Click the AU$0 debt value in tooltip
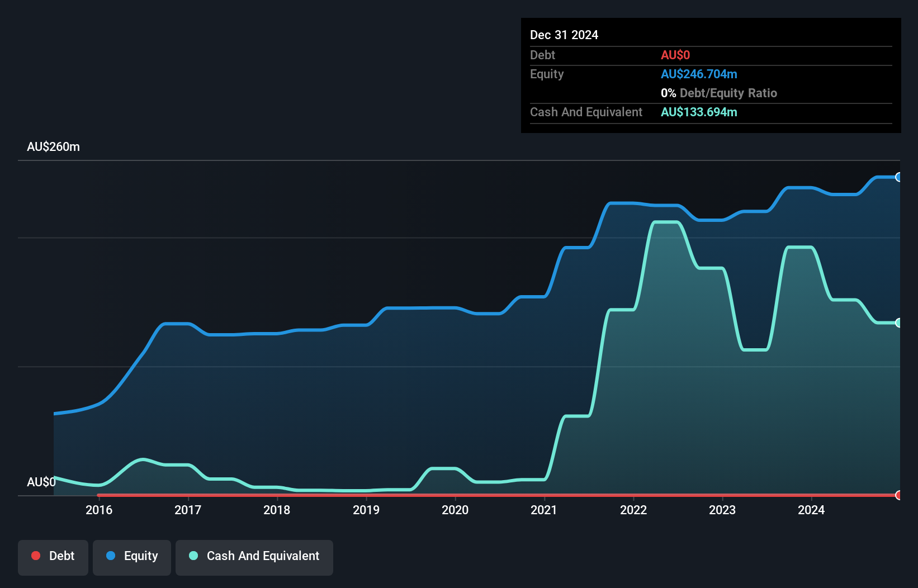 pyautogui.click(x=675, y=55)
